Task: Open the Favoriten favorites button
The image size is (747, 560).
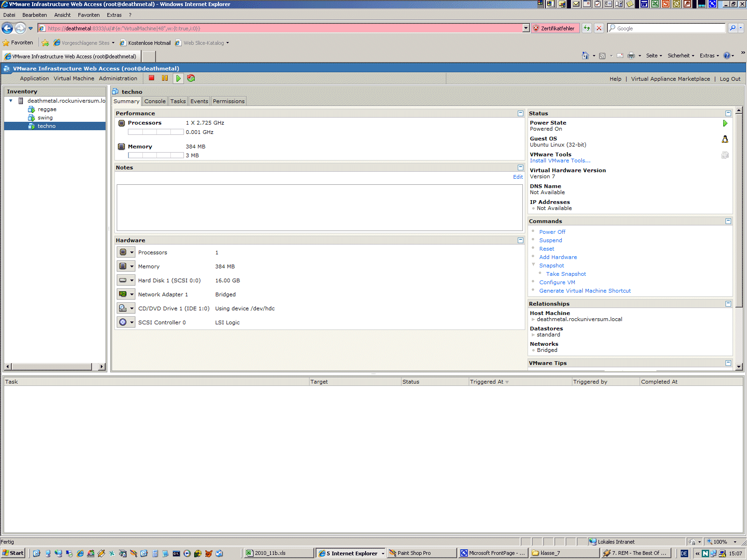Action: (18, 42)
